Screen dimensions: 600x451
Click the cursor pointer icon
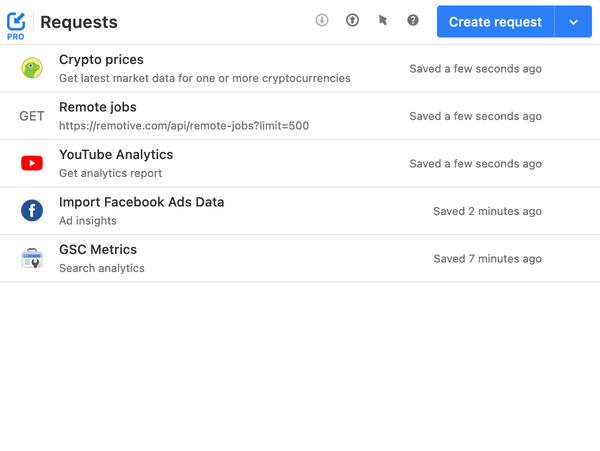tap(383, 20)
